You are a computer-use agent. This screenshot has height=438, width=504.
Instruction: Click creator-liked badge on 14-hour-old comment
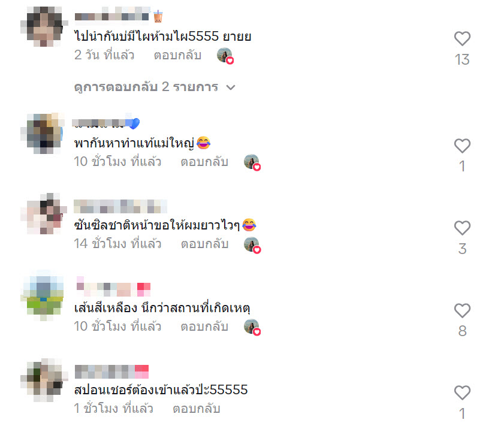pos(252,245)
